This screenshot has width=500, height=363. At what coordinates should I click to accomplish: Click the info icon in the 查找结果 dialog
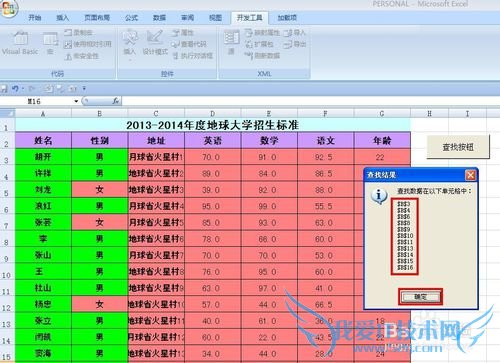click(x=379, y=195)
